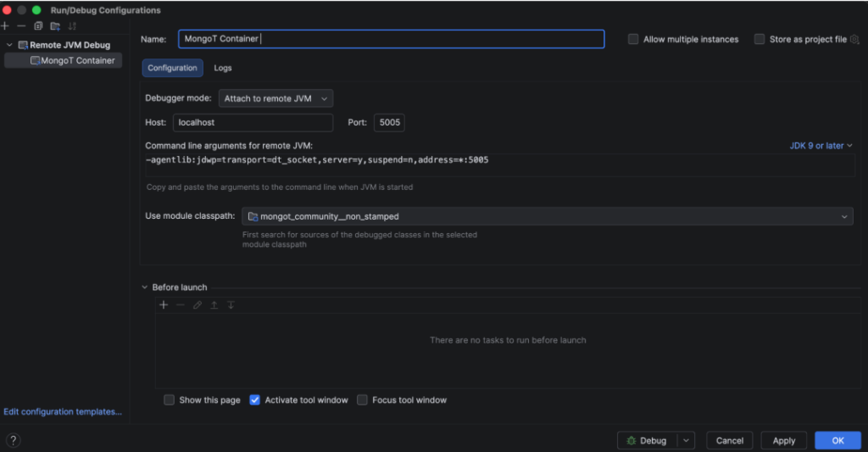Viewport: 868px width, 452px height.
Task: Click the MongoT Container configuration icon
Action: click(35, 60)
